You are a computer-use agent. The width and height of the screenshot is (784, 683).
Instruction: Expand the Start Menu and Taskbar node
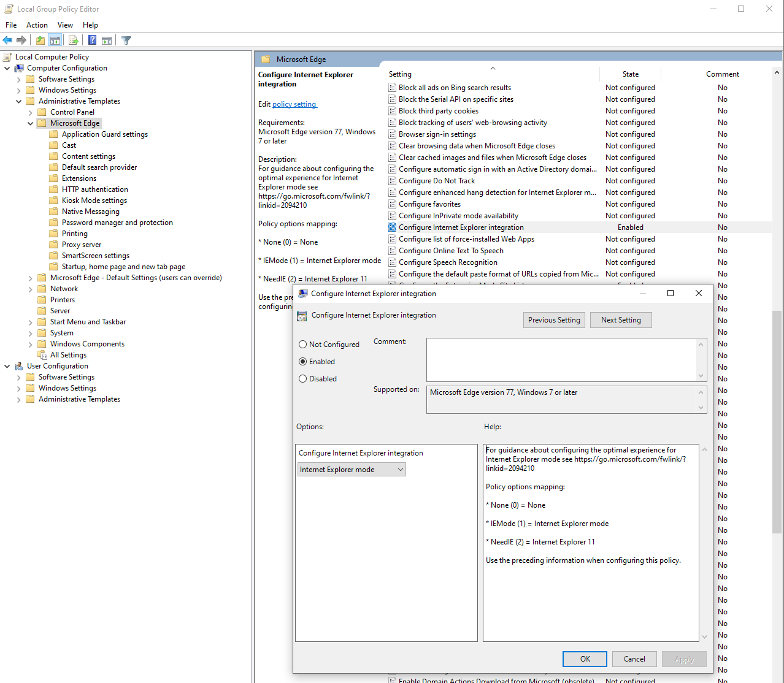(x=31, y=322)
